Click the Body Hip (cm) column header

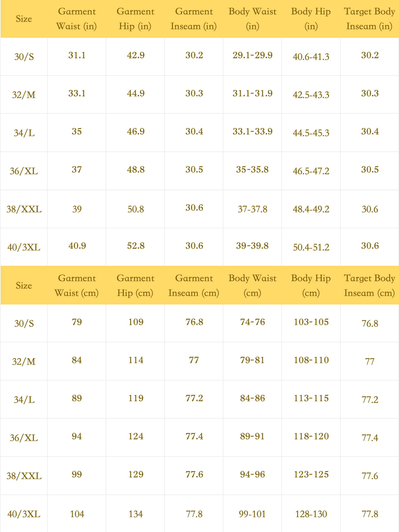click(x=311, y=285)
